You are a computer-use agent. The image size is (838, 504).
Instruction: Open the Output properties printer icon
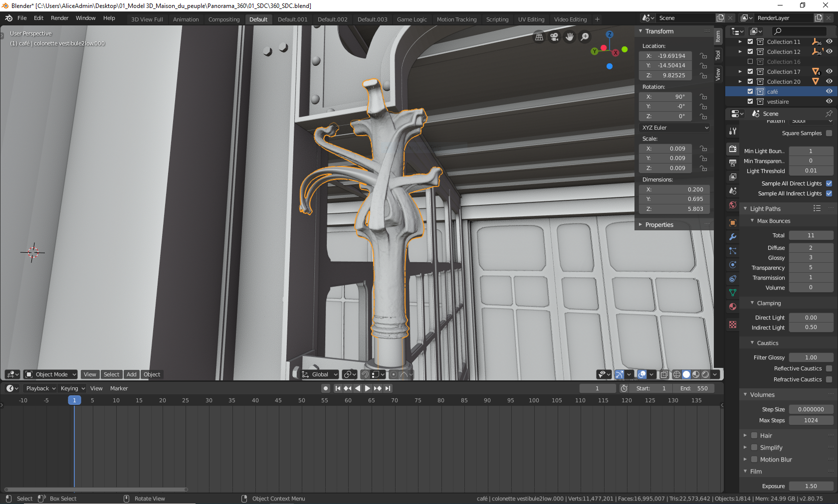point(732,163)
